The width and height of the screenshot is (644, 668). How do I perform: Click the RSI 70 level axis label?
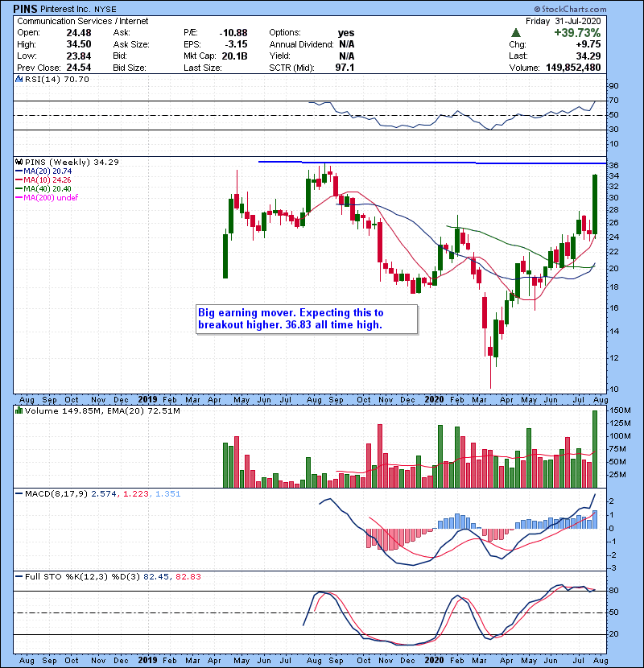pyautogui.click(x=613, y=101)
